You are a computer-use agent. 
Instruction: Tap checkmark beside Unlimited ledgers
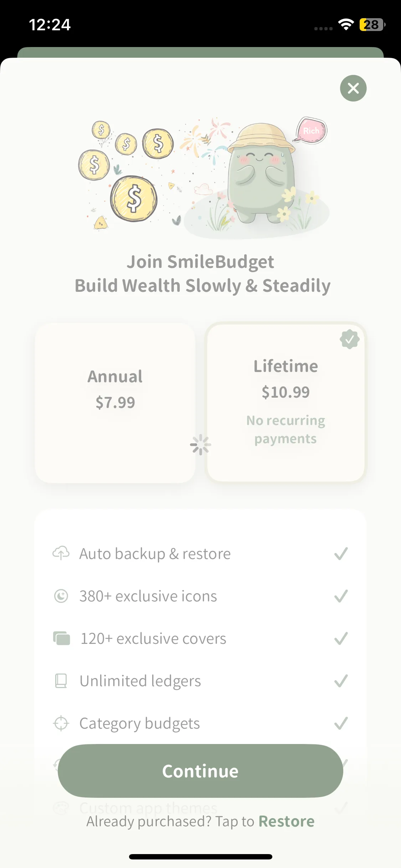(341, 681)
